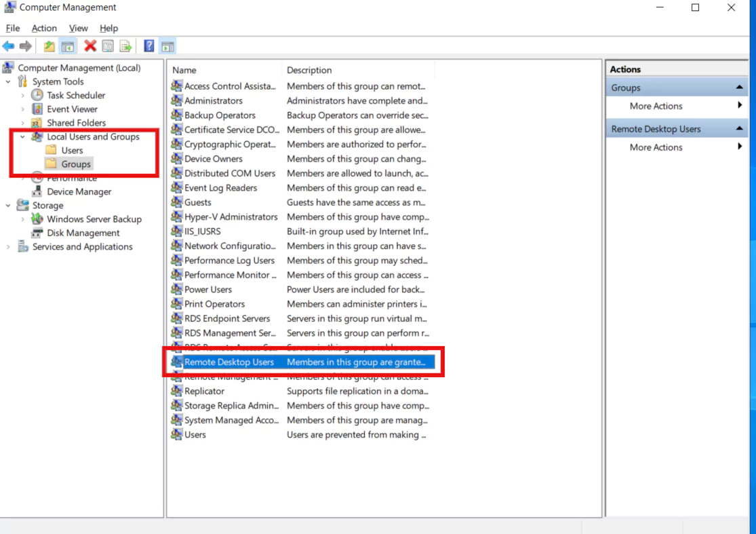Click the Administrators group icon
This screenshot has height=534, width=756.
click(x=177, y=100)
